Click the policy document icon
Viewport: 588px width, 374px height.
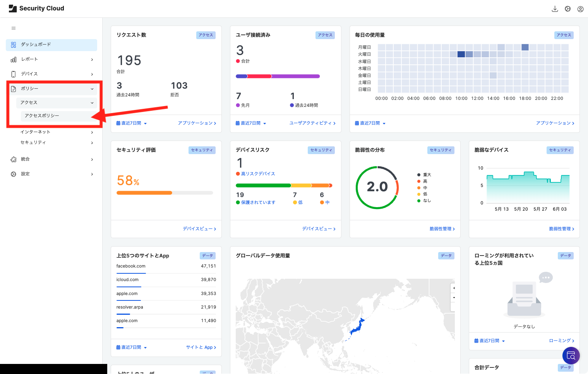click(14, 89)
